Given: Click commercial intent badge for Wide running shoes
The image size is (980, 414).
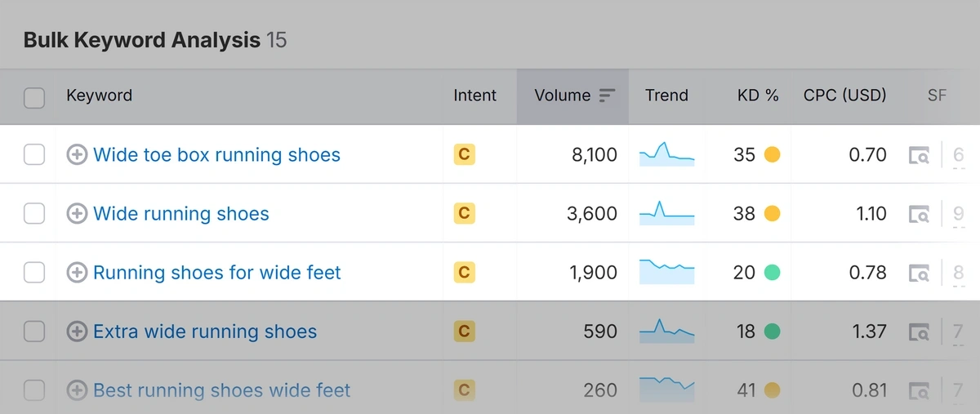Looking at the screenshot, I should click(464, 213).
